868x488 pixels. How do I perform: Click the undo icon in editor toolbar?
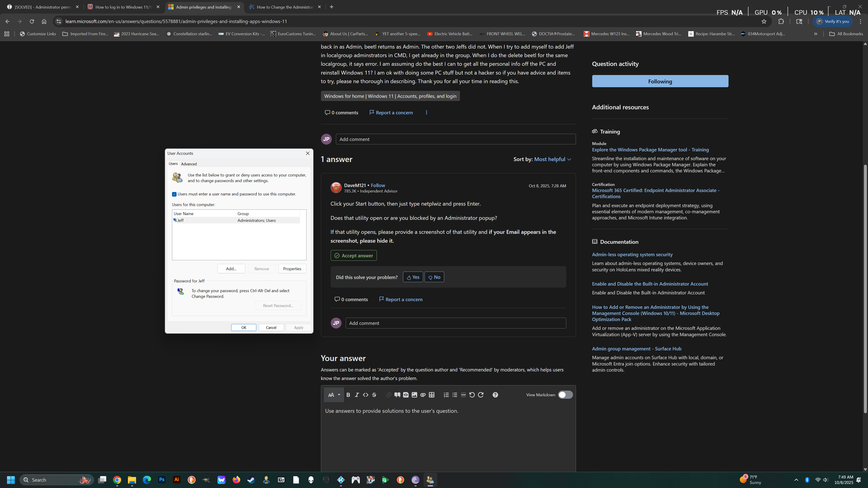472,395
